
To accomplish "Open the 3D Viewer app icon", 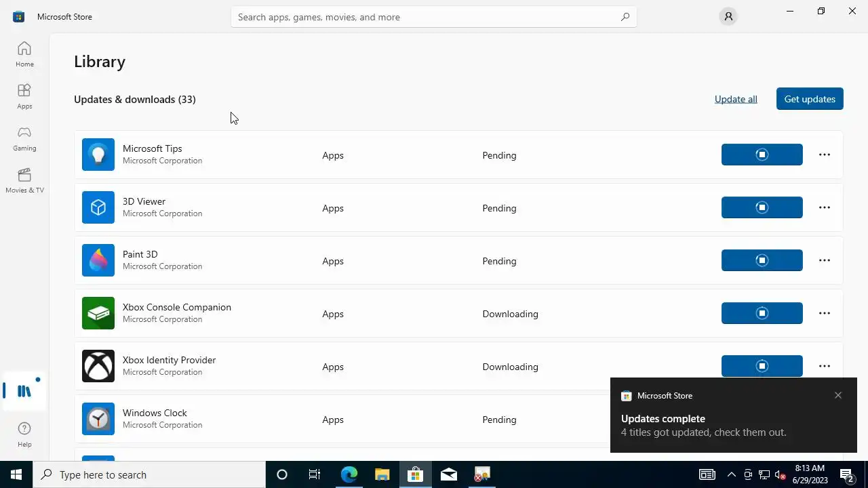I will (98, 207).
